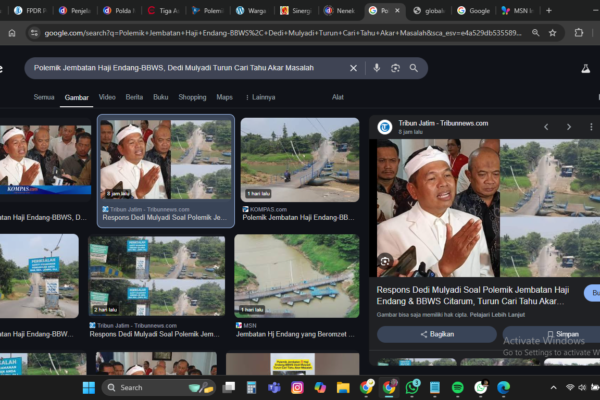Select Tribun Jatim result labeled 2 hari lalu

click(157, 276)
